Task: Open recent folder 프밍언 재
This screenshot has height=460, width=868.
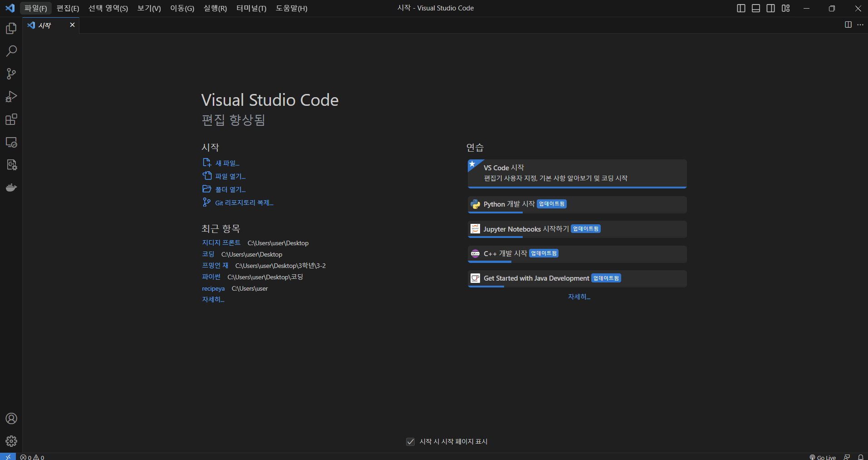Action: coord(215,266)
